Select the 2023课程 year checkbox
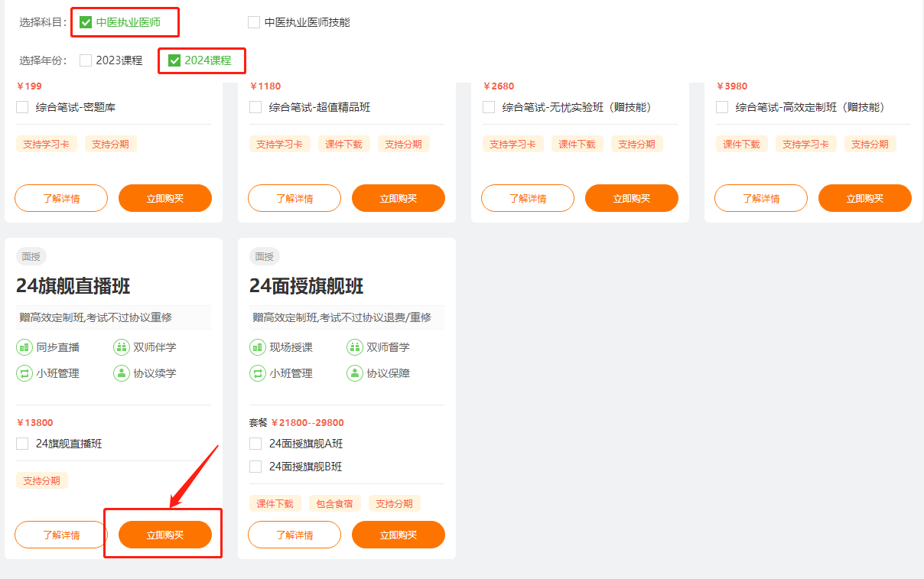This screenshot has width=924, height=579. pyautogui.click(x=86, y=60)
